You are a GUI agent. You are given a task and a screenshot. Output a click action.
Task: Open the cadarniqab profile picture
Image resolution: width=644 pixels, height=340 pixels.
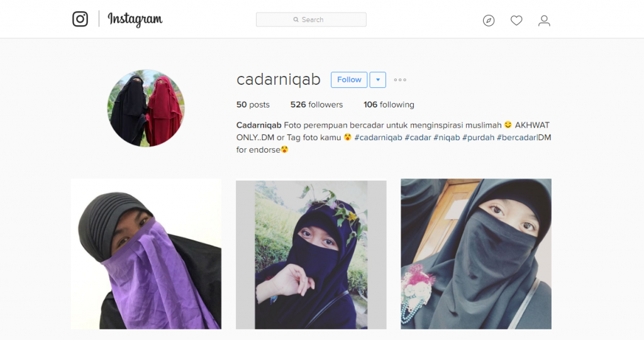pos(146,108)
